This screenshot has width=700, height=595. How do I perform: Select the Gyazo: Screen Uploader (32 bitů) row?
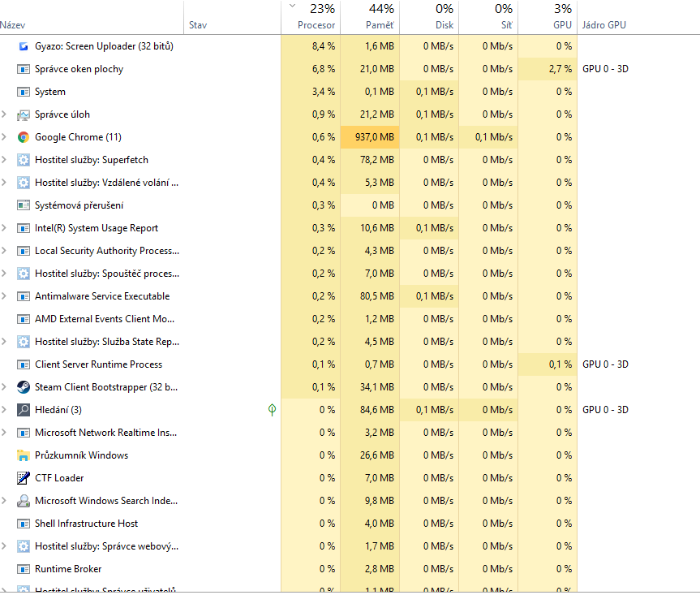pyautogui.click(x=350, y=46)
